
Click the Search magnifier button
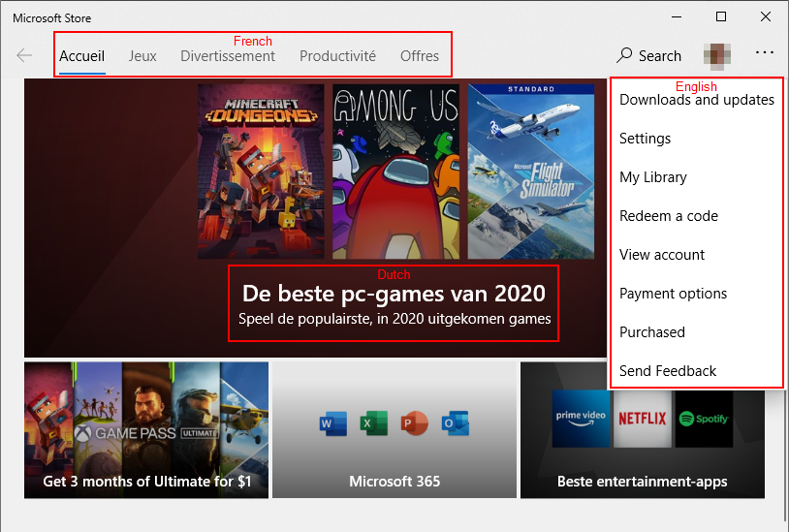point(648,55)
